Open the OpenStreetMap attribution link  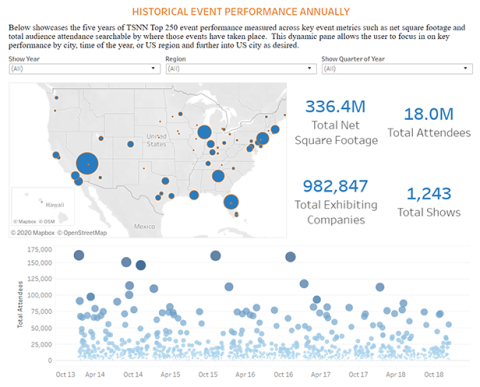(x=82, y=233)
